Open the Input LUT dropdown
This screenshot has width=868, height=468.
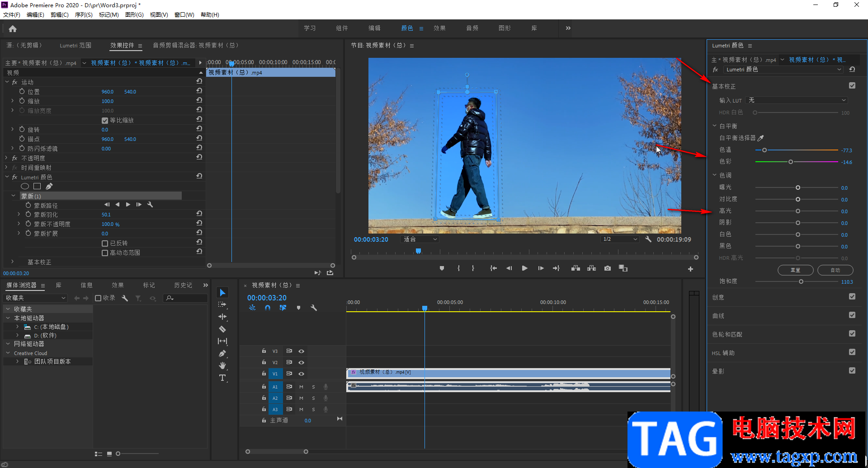coord(797,100)
